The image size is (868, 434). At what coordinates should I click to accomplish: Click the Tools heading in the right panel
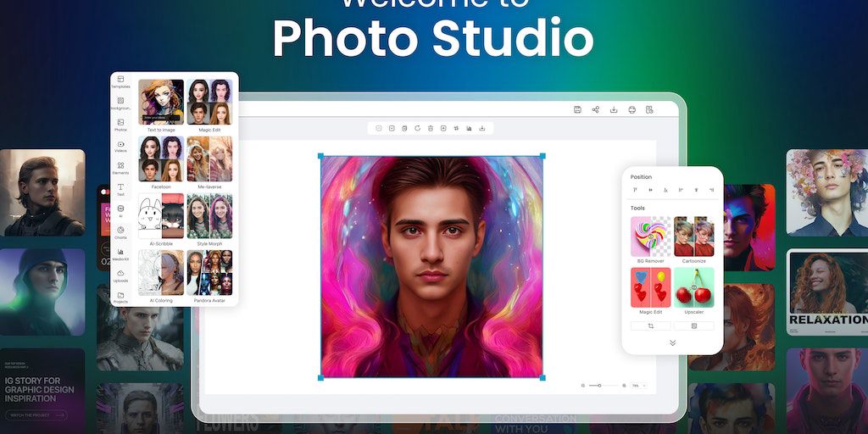(637, 209)
